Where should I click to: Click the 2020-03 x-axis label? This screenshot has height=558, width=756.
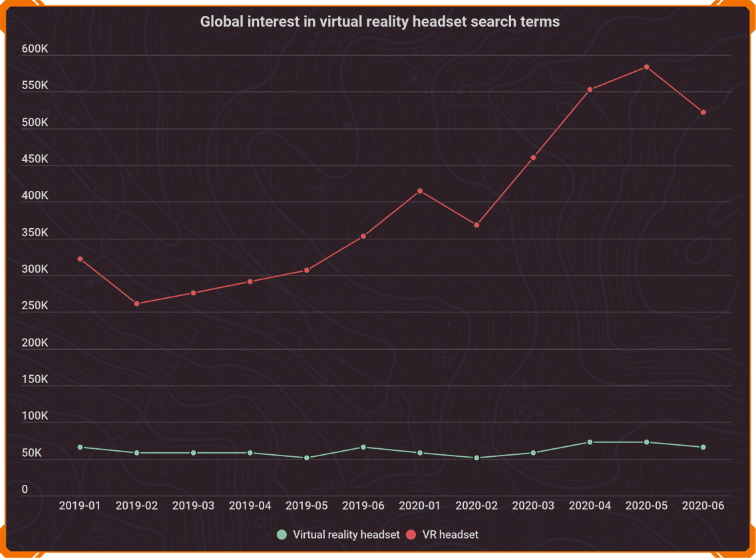[533, 505]
